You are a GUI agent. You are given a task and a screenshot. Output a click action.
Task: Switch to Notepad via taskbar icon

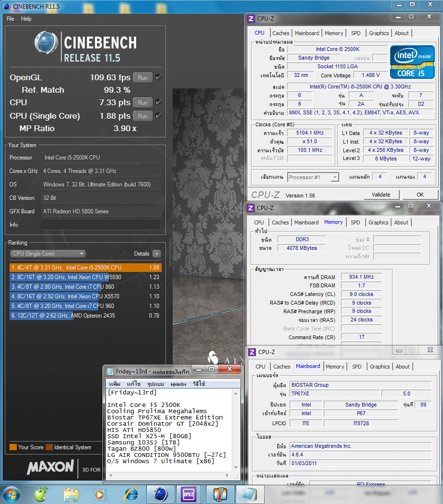(250, 494)
